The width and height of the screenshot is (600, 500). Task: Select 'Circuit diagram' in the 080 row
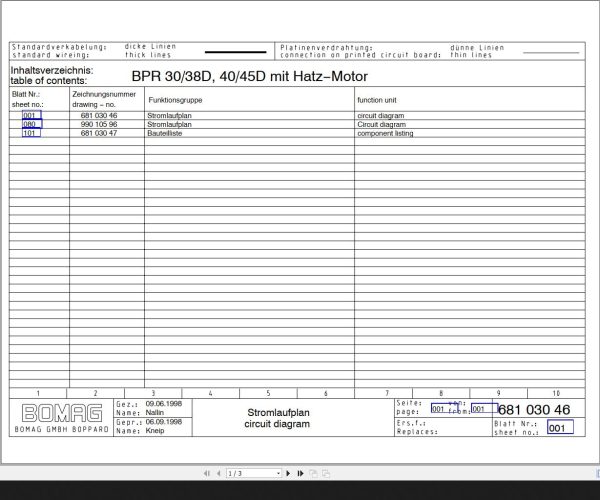click(381, 124)
